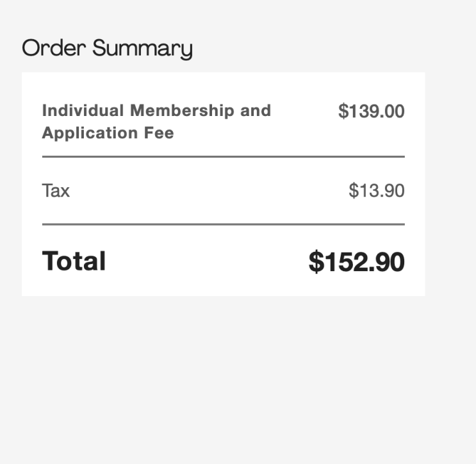The width and height of the screenshot is (476, 464).
Task: Click the Tax label
Action: (56, 190)
